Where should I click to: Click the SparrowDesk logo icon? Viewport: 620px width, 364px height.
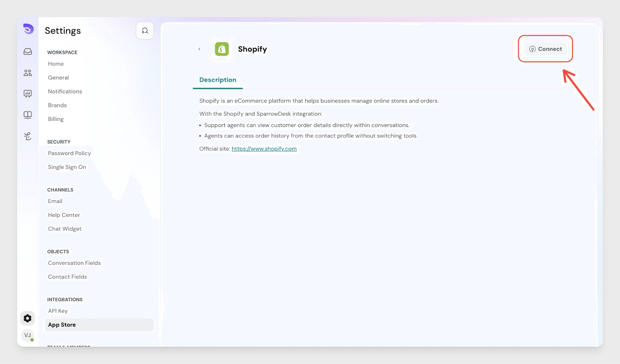point(28,29)
